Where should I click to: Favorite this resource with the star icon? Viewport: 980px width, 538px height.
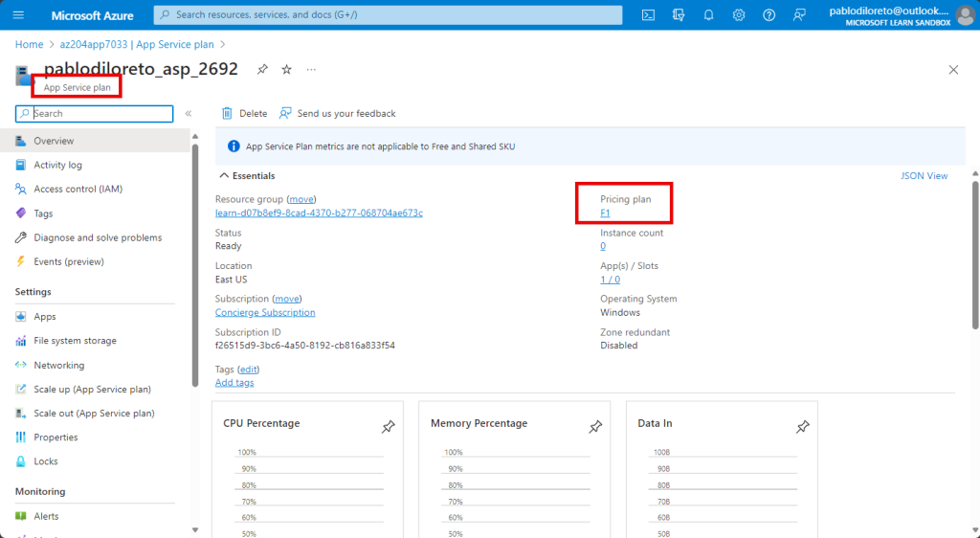[286, 70]
